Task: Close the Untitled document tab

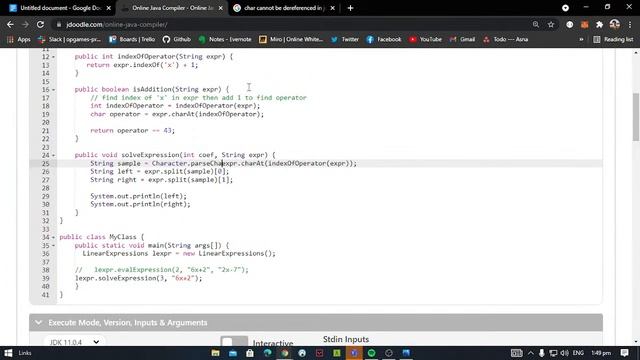Action: coord(109,8)
